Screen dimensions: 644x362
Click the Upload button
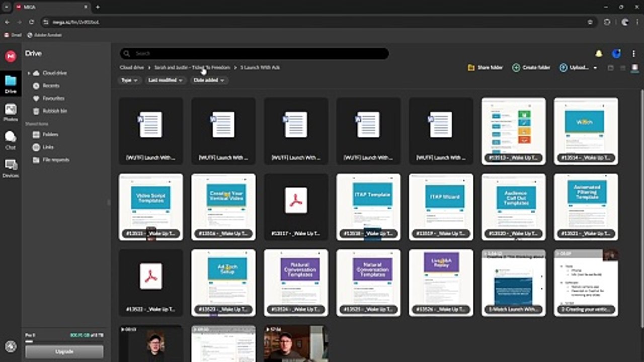point(574,67)
